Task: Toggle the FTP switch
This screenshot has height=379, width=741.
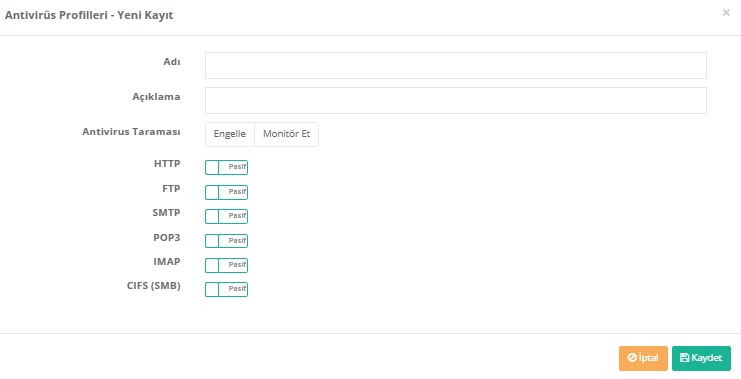Action: [x=226, y=192]
